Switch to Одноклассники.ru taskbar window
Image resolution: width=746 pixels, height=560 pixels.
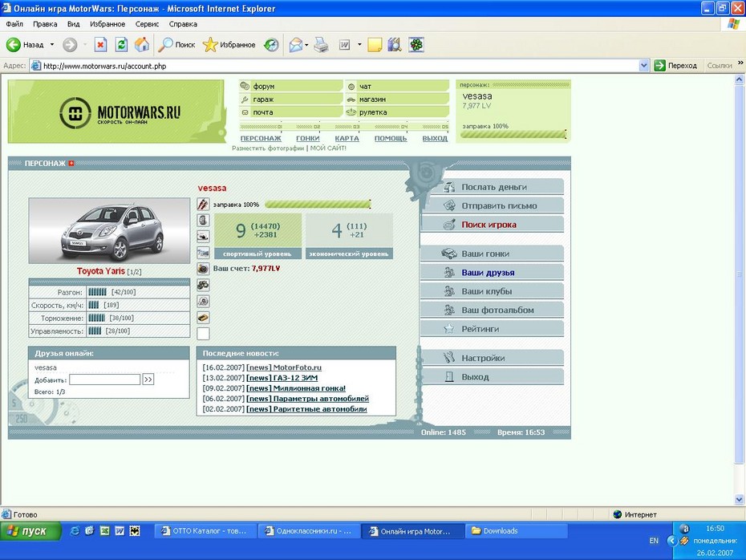[x=309, y=531]
